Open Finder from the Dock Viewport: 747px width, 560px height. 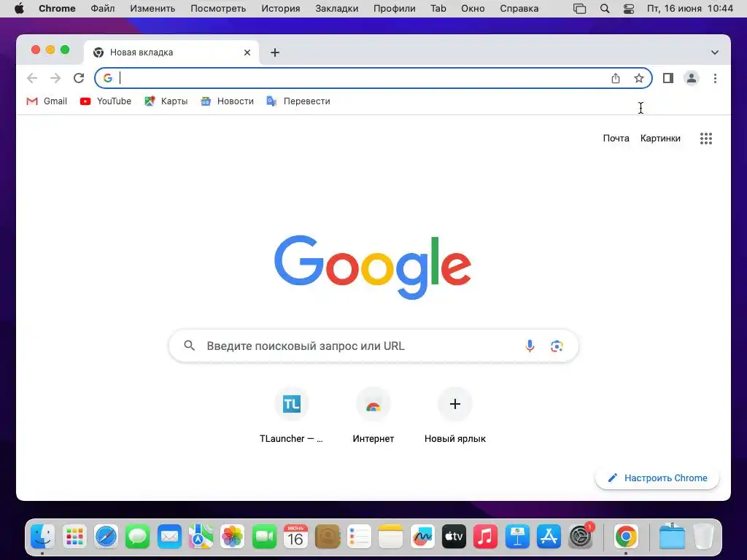click(42, 537)
